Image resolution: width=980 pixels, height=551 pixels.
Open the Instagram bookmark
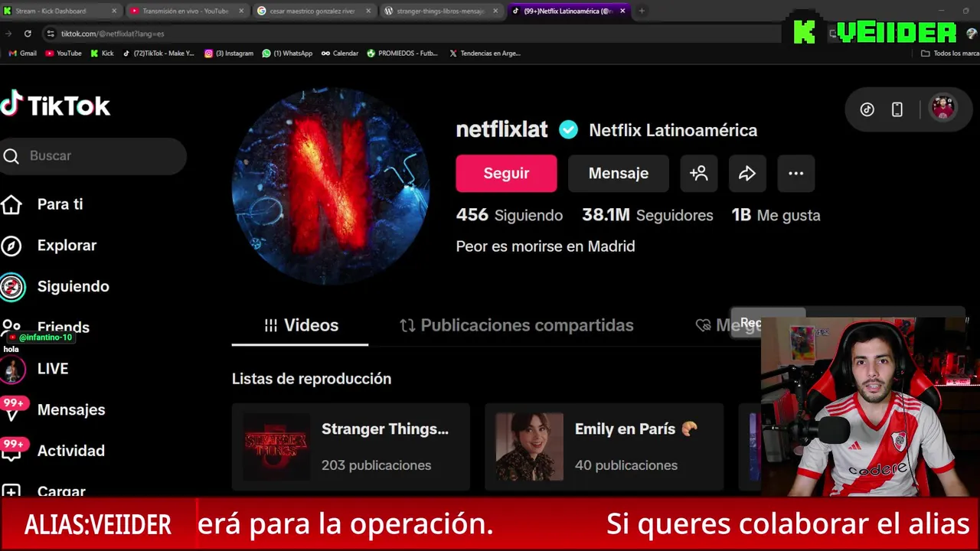(229, 54)
